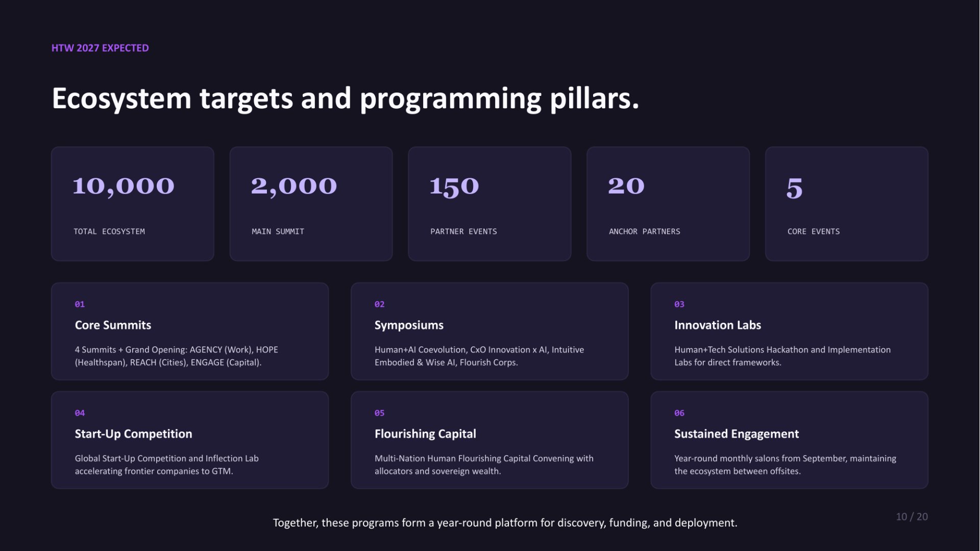Screen dimensions: 980x551
Task: Select the closing year-round platform sentence
Action: point(505,523)
